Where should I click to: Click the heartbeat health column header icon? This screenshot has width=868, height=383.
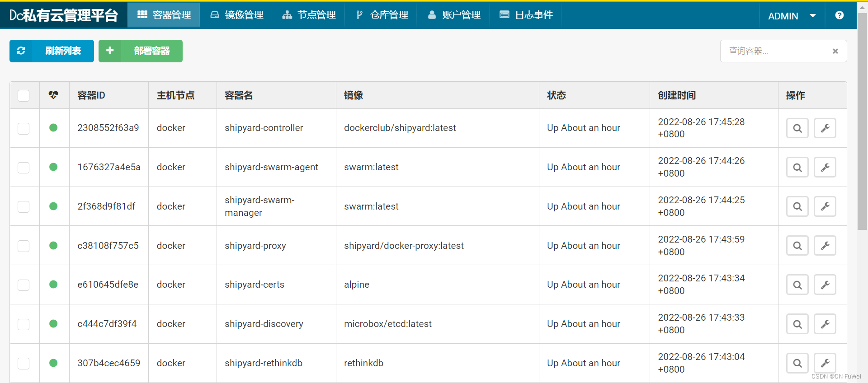(x=53, y=95)
